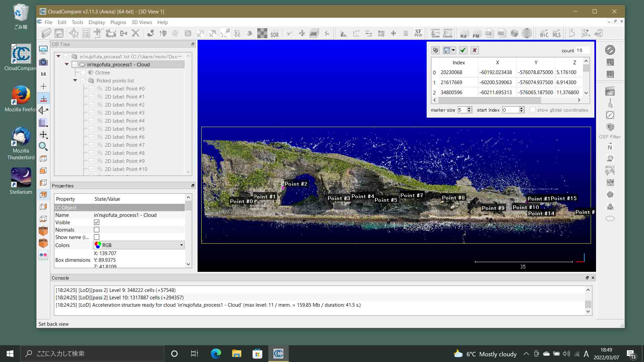Close the Console panel
Viewport: 644px width, 362px height.
[593, 278]
